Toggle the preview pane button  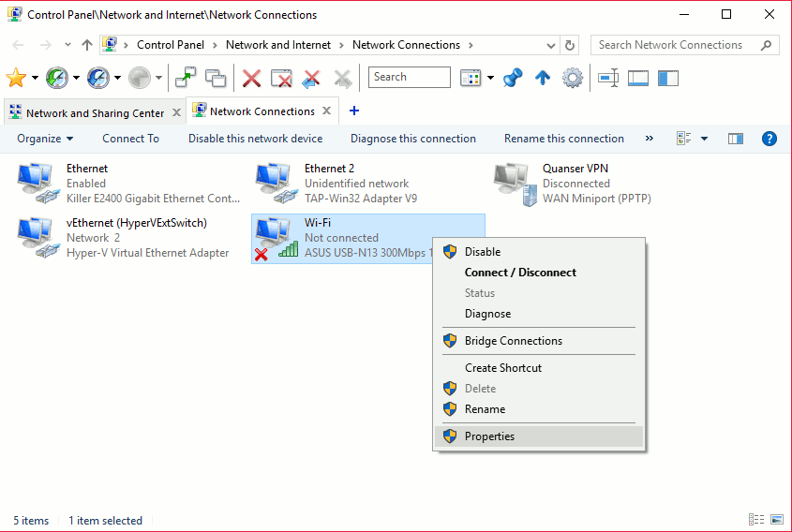pyautogui.click(x=736, y=139)
